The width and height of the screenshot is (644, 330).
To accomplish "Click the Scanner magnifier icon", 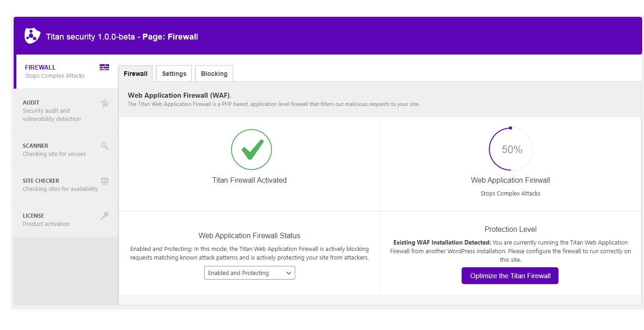I will coord(105,146).
